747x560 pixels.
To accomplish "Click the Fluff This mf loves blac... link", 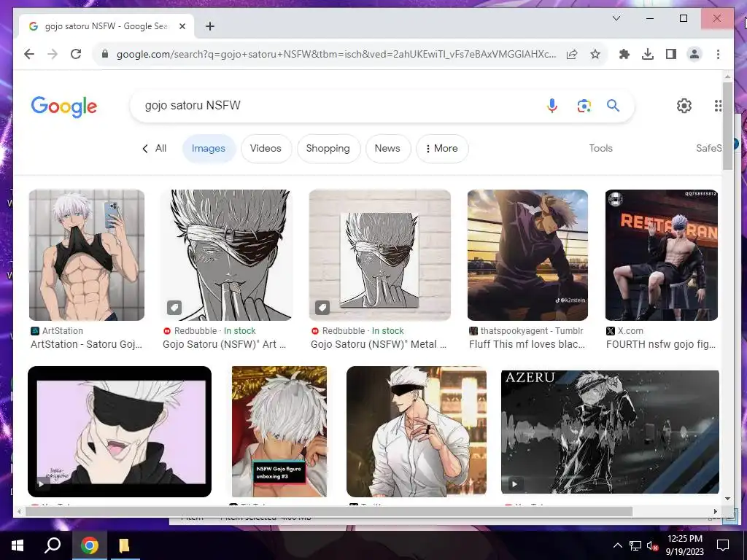I will 527,344.
